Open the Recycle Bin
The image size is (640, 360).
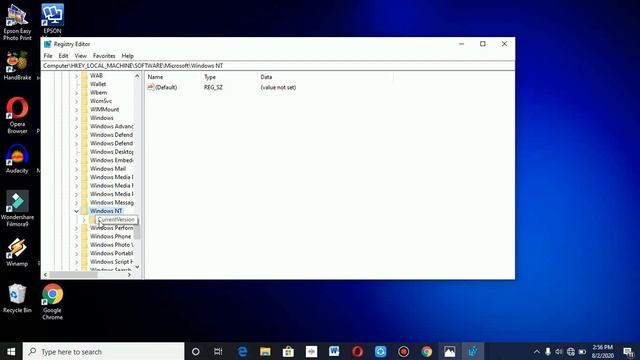[17, 298]
